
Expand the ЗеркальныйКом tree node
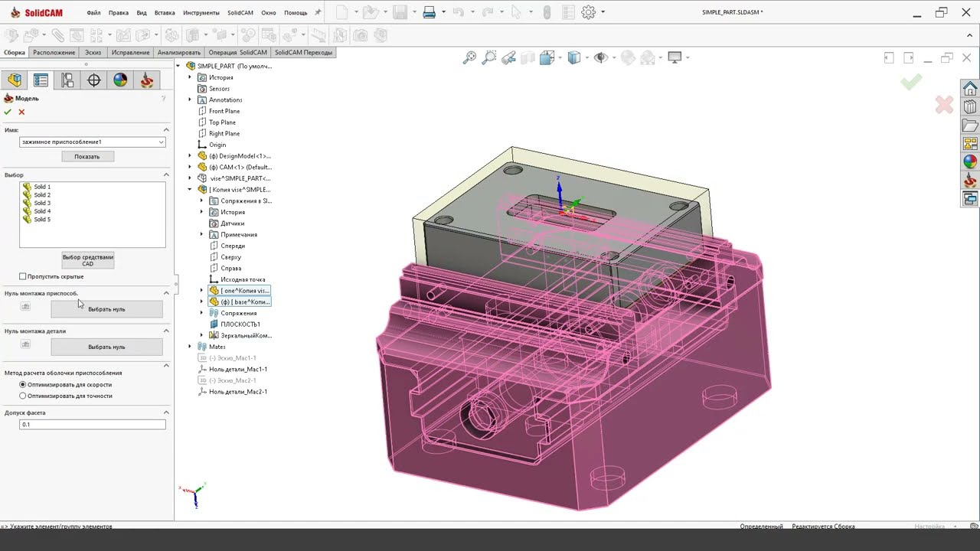(202, 335)
